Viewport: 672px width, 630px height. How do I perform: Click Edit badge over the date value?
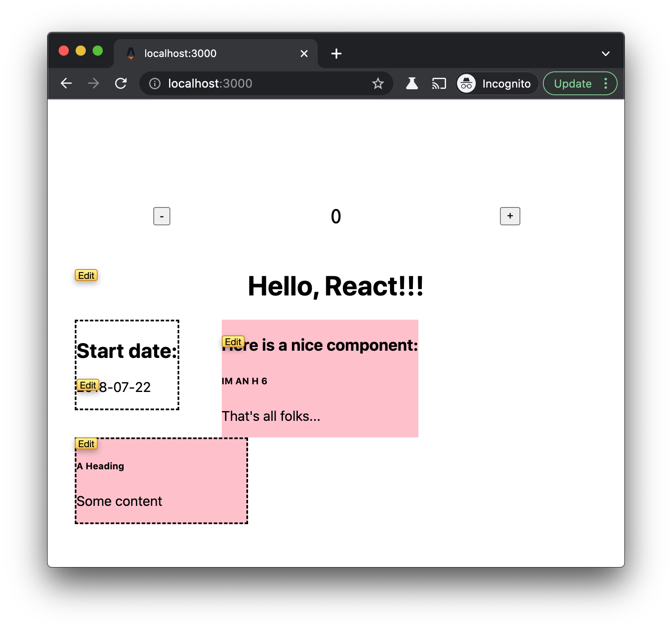coord(88,385)
